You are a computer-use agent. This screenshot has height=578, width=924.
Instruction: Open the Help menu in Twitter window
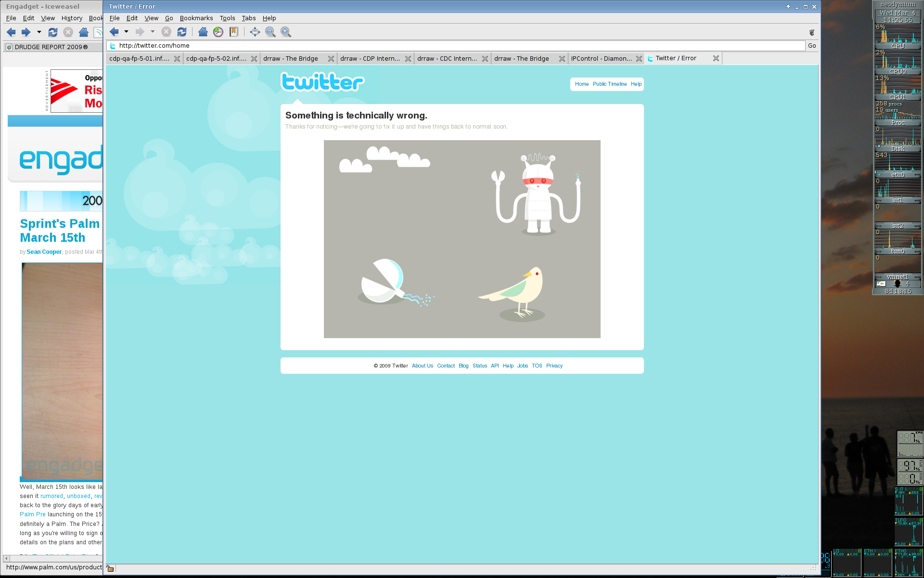pyautogui.click(x=269, y=18)
